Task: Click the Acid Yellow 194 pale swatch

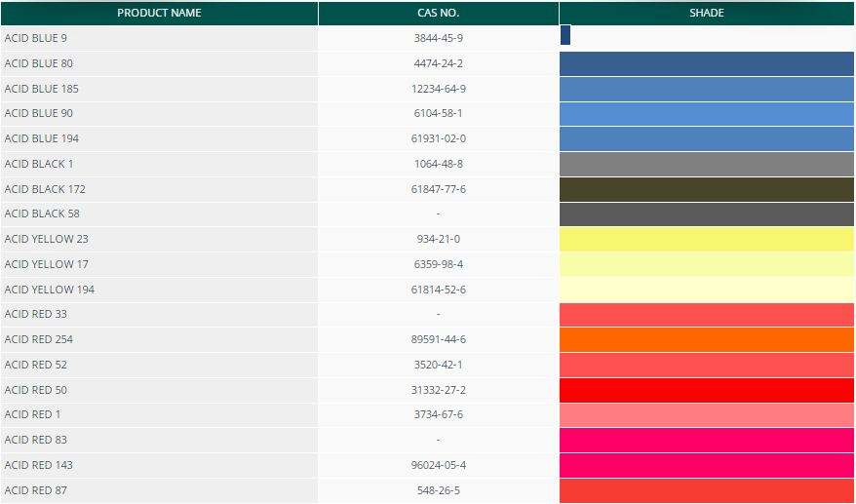Action: coord(707,290)
